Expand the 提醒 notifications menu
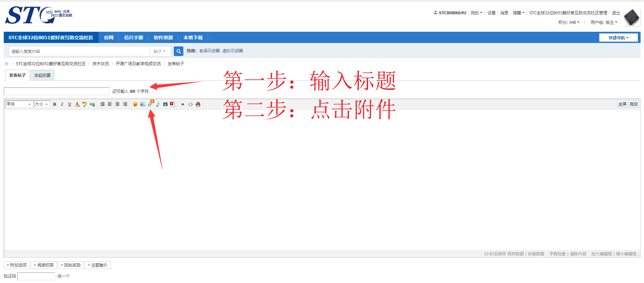This screenshot has height=283, width=644. (518, 13)
